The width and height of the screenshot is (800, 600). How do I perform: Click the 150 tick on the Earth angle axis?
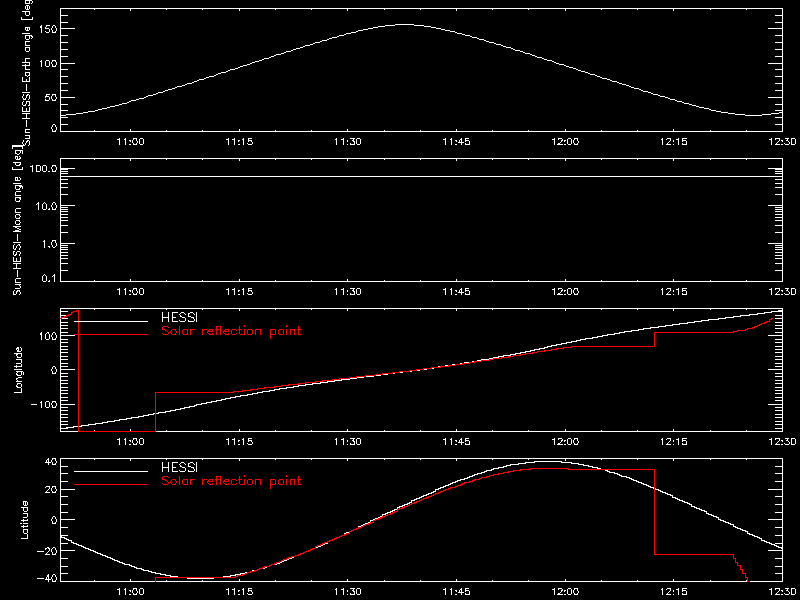tap(47, 29)
